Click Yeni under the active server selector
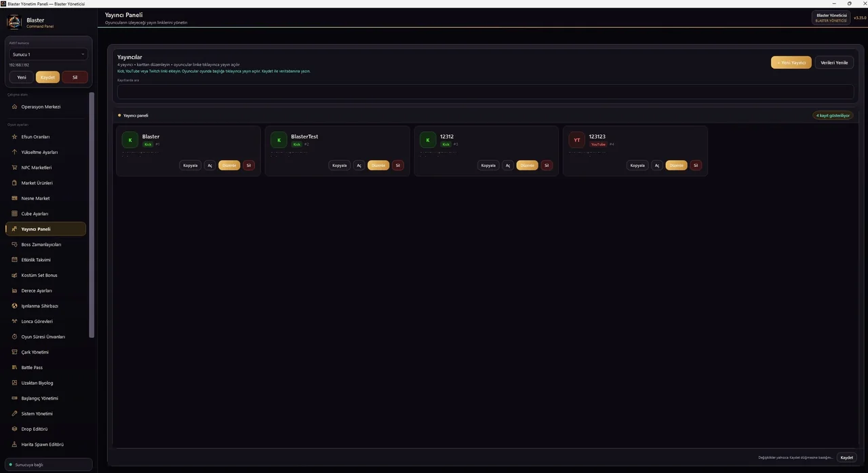Screen dimensions: 868x473 (x=22, y=77)
